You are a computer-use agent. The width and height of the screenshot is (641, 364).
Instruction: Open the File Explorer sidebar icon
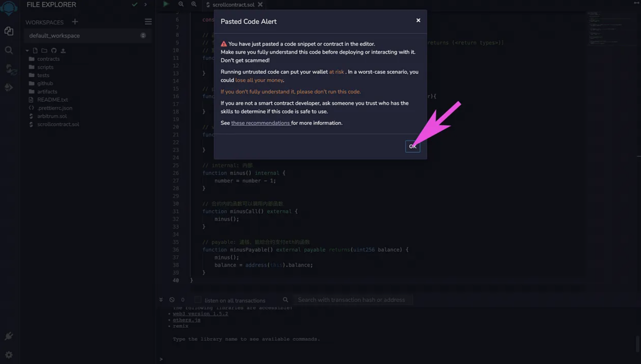point(9,31)
